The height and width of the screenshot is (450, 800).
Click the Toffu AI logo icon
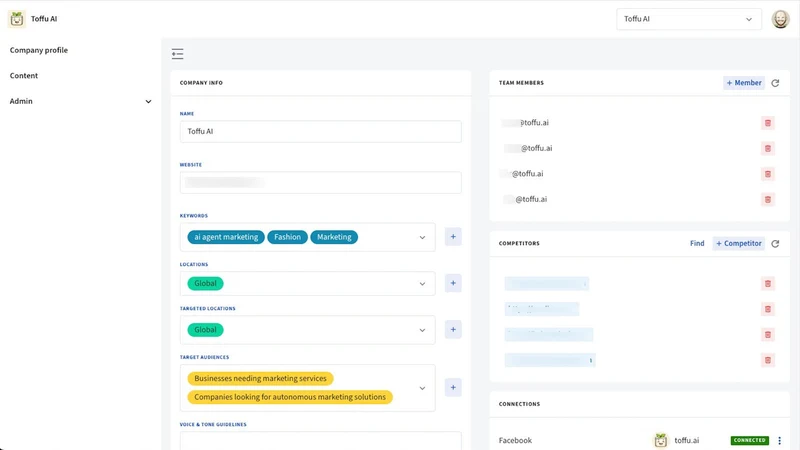click(x=17, y=19)
